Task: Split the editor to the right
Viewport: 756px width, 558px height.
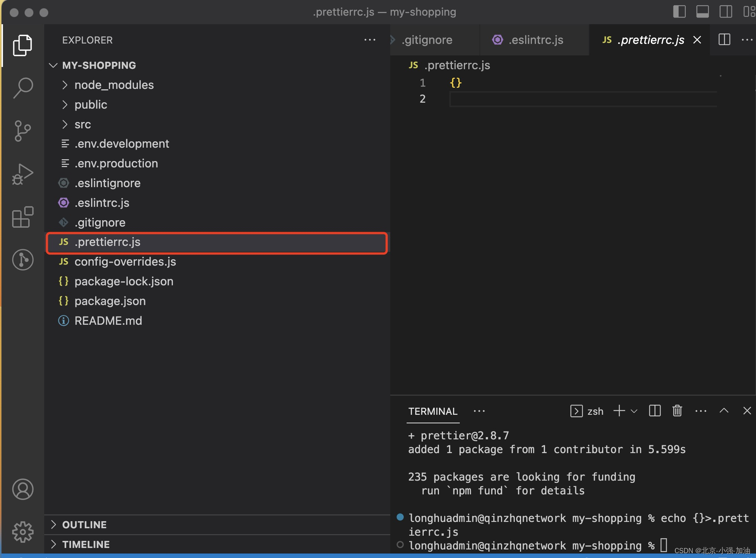Action: 724,39
